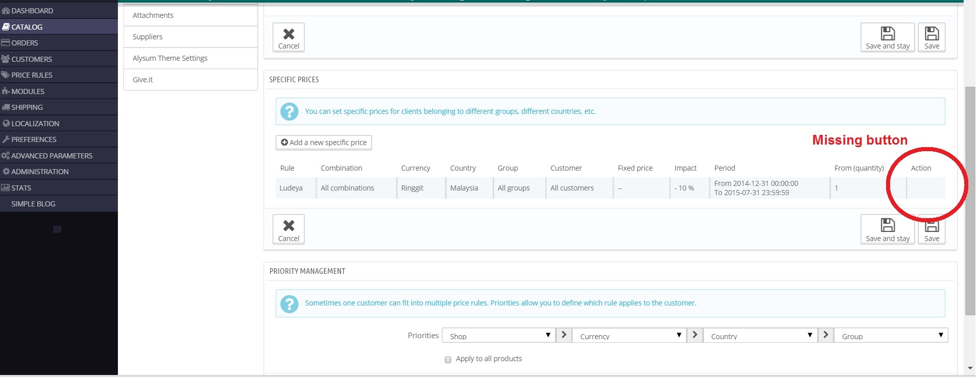Screen dimensions: 980x377
Task: Click upper Save button
Action: [932, 37]
